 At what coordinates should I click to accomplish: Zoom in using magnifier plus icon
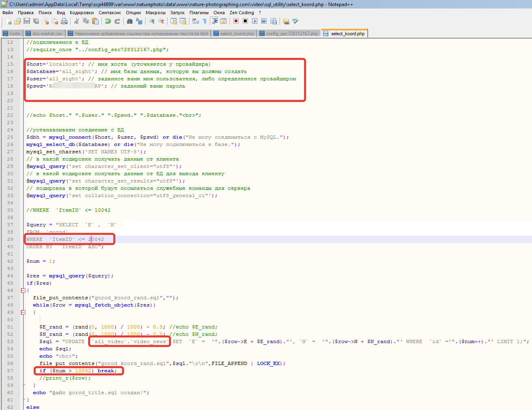point(151,21)
